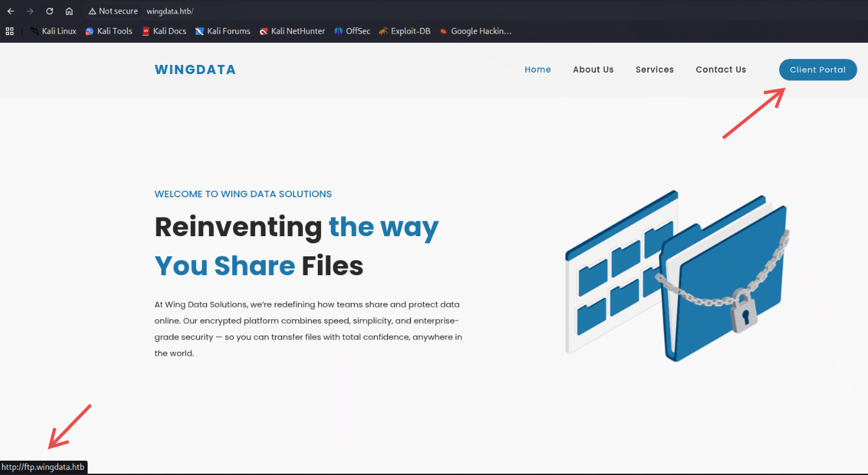This screenshot has width=868, height=475.
Task: Go to the About Us page
Action: [593, 69]
